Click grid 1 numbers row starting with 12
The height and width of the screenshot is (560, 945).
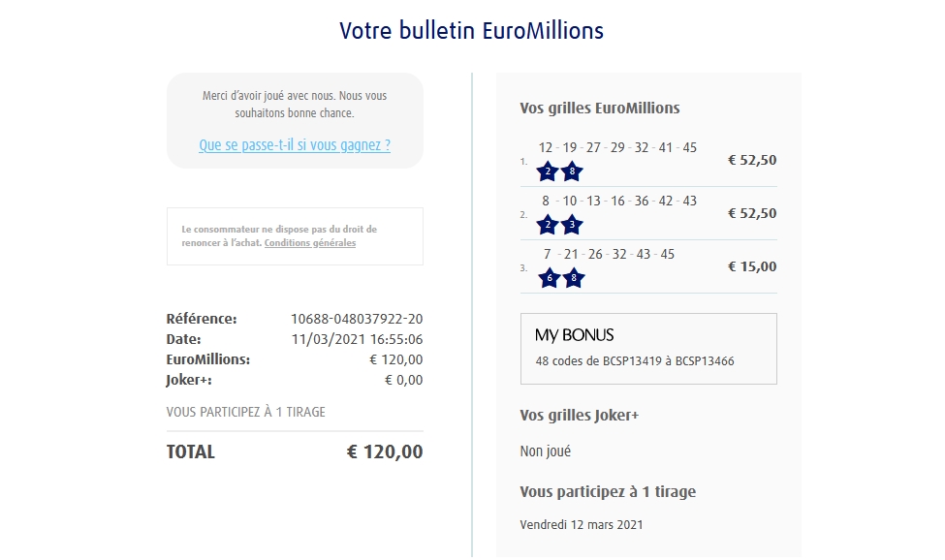pos(617,148)
